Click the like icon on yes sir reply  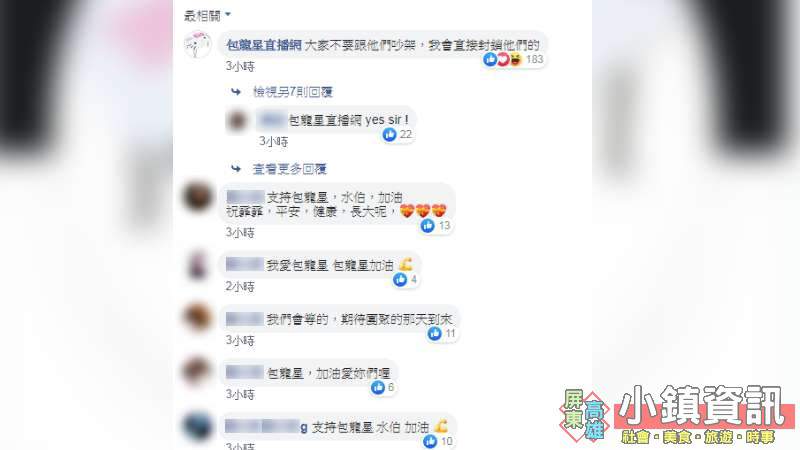point(389,134)
